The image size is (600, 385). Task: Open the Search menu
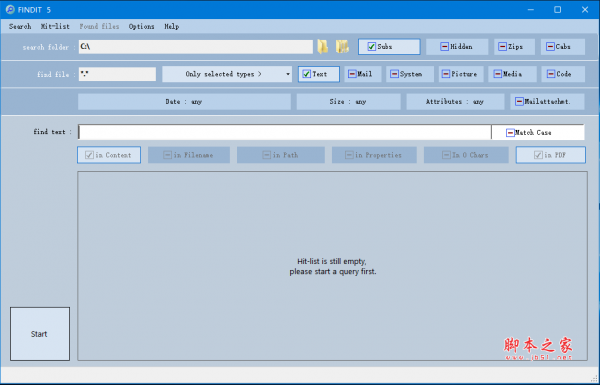[20, 26]
